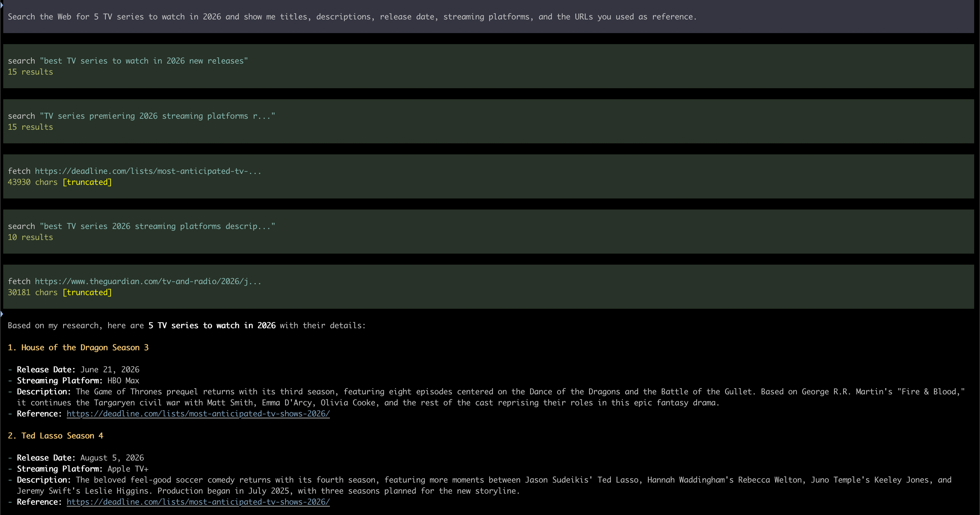This screenshot has width=980, height=515.
Task: Click the "30181 chars" text
Action: pos(33,293)
